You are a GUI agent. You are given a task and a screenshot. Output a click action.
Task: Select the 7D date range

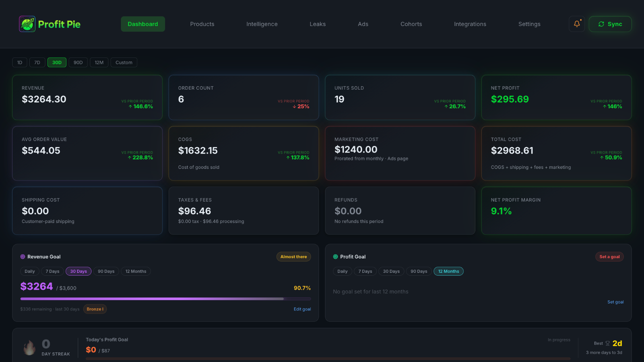[37, 62]
